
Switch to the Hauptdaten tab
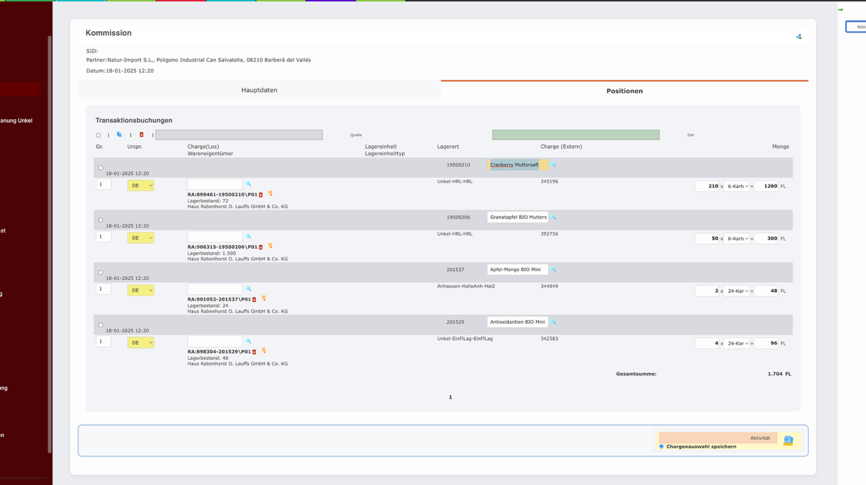(x=259, y=90)
